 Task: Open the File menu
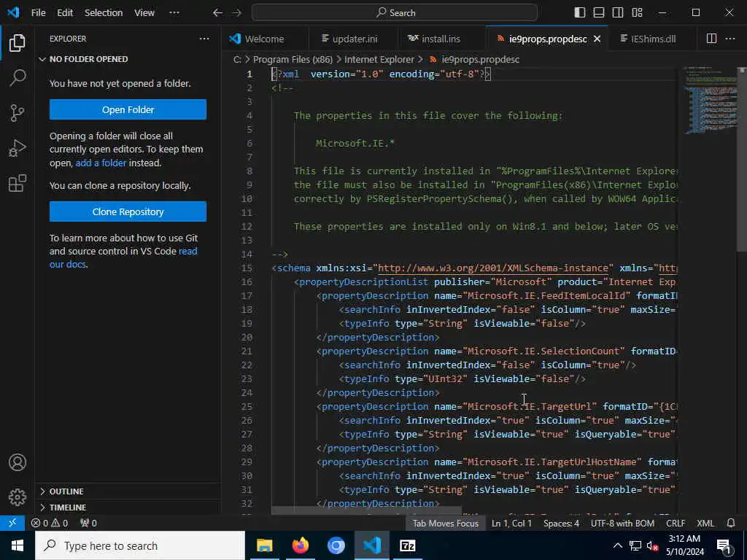38,13
